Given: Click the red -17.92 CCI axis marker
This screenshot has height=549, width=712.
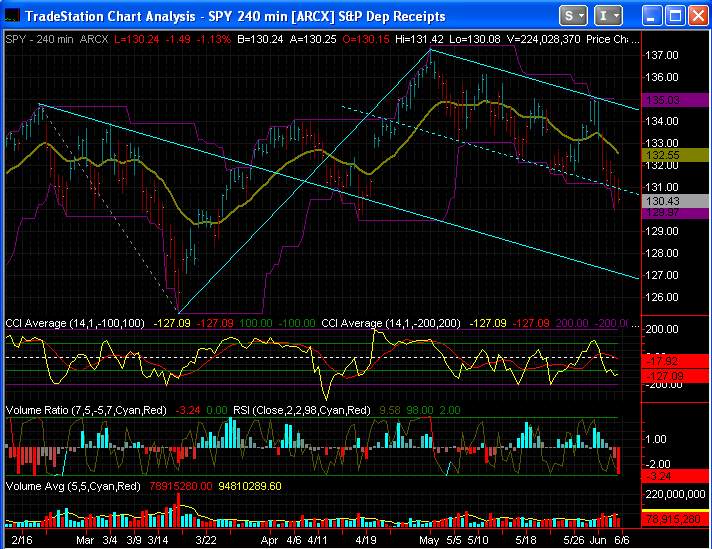Looking at the screenshot, I should [x=675, y=361].
